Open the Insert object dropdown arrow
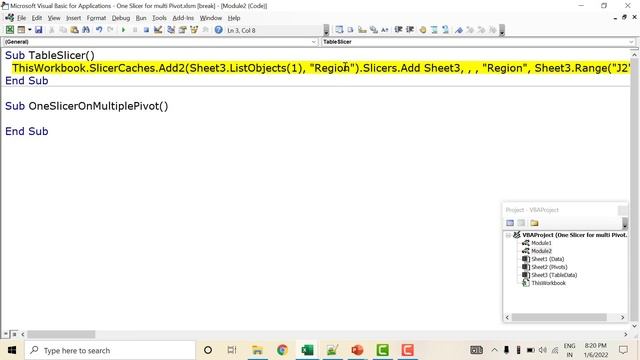The height and width of the screenshot is (360, 640). (30, 30)
